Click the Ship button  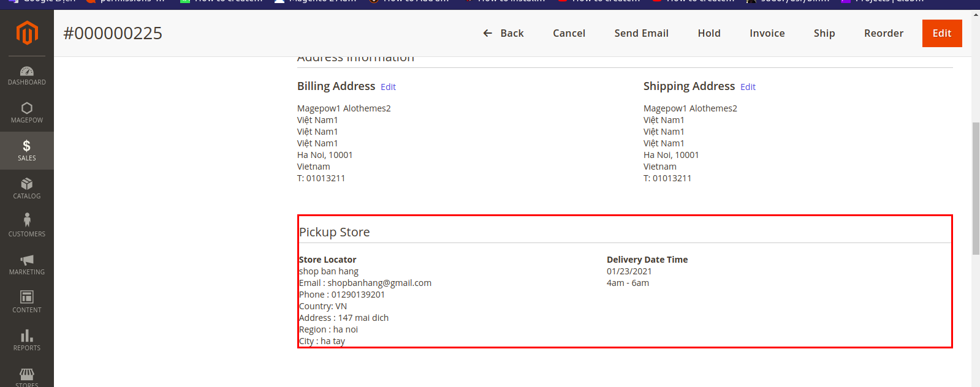click(824, 33)
